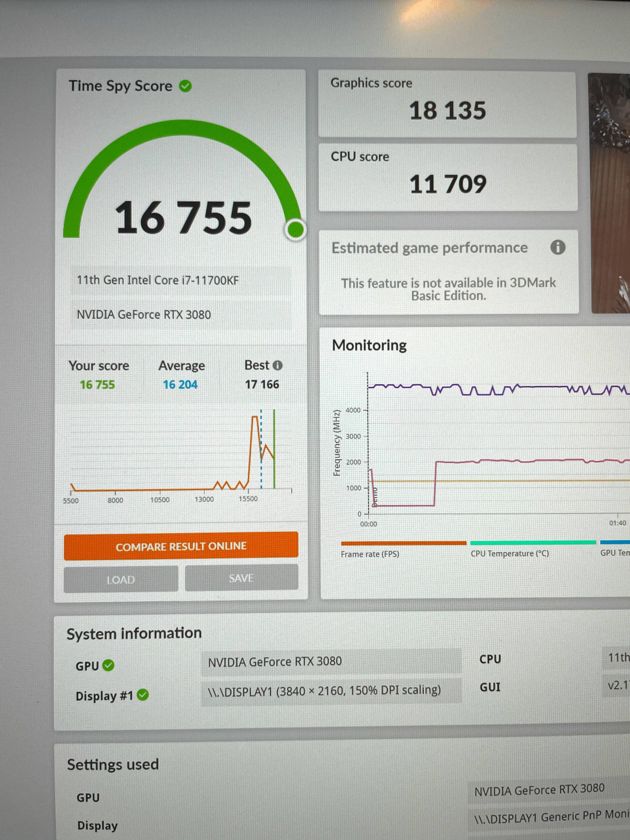This screenshot has width=630, height=840.
Task: Click green checkmark beside Display #1
Action: (143, 695)
